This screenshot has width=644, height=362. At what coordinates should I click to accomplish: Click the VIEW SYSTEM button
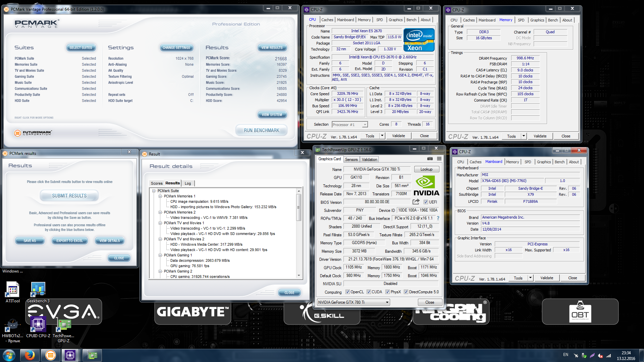tap(272, 115)
